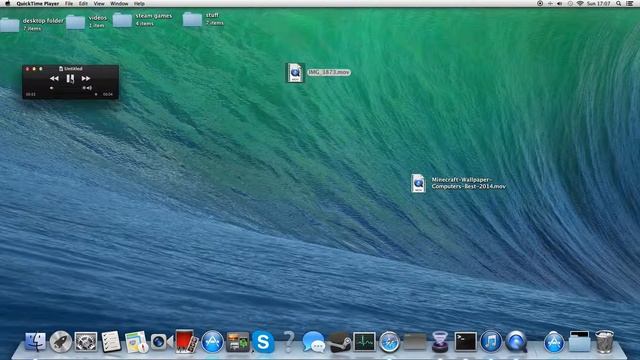Viewport: 640px width, 360px height.
Task: Open Steam from the Dock
Action: 339,342
